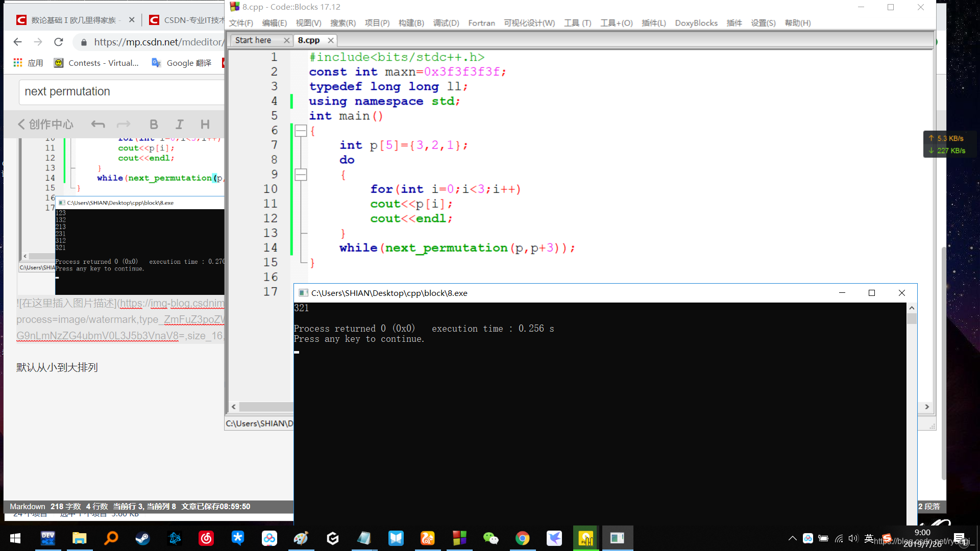Close the 8.cpp editor tab
The image size is (980, 551).
click(x=331, y=40)
